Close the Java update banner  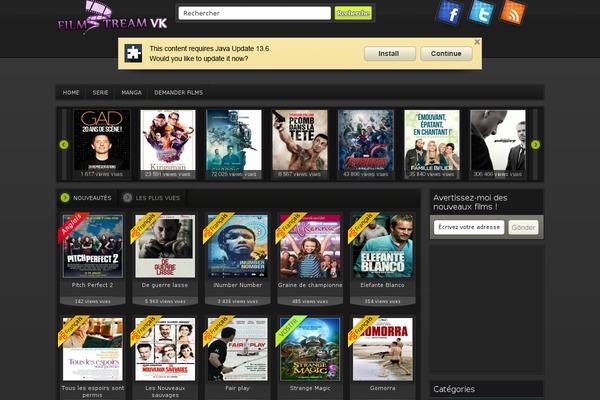pyautogui.click(x=477, y=42)
